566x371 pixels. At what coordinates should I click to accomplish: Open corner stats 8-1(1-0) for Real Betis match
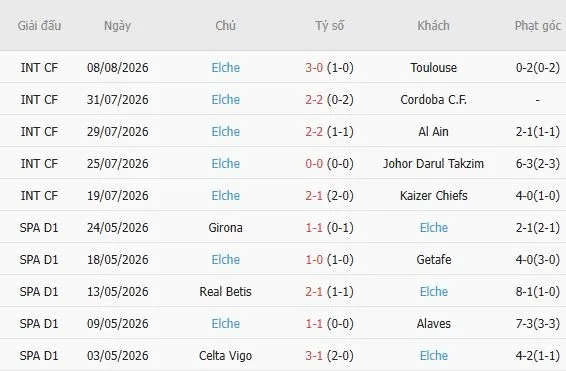(x=537, y=292)
